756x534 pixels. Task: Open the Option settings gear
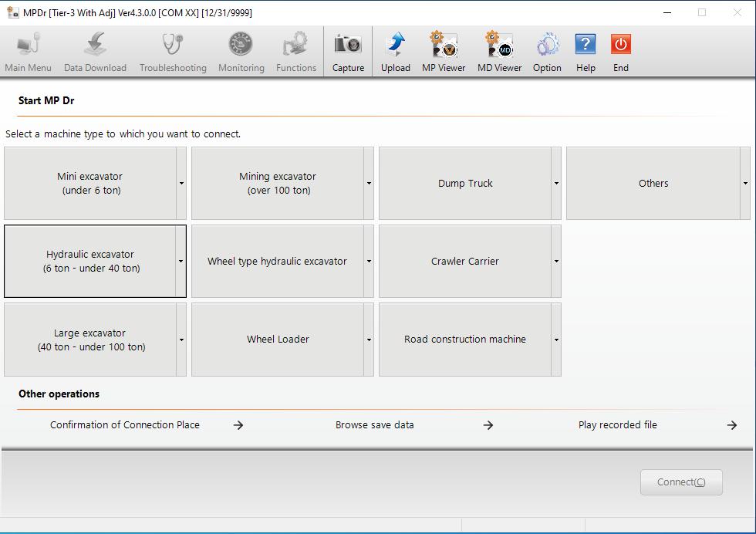pos(547,45)
